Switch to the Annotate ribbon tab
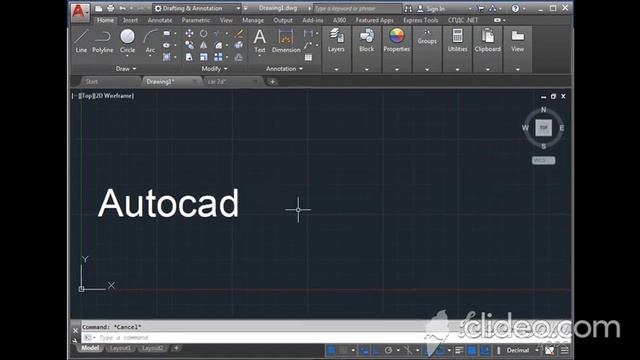Viewport: 640px width, 360px height. pyautogui.click(x=160, y=20)
